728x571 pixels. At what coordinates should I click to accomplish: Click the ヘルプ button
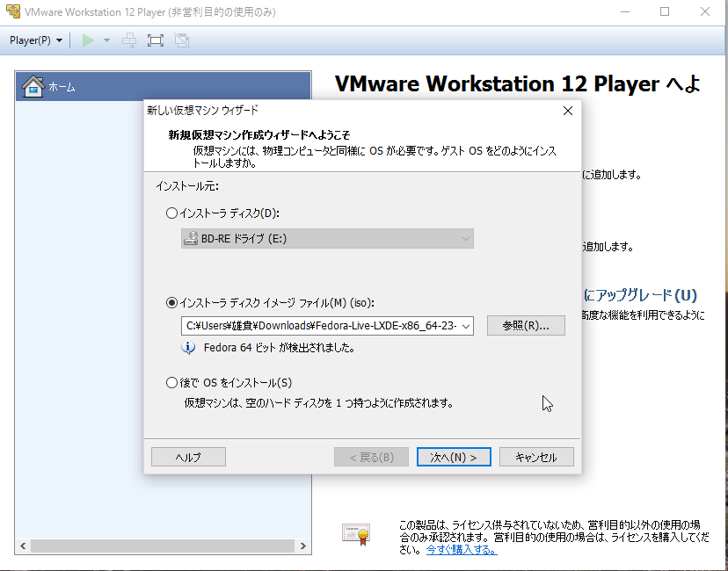point(188,457)
